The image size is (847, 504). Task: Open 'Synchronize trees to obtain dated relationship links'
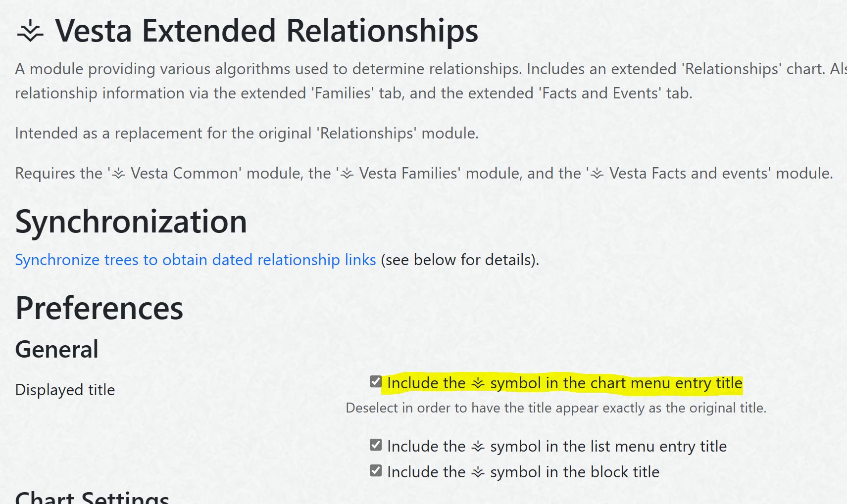point(196,259)
